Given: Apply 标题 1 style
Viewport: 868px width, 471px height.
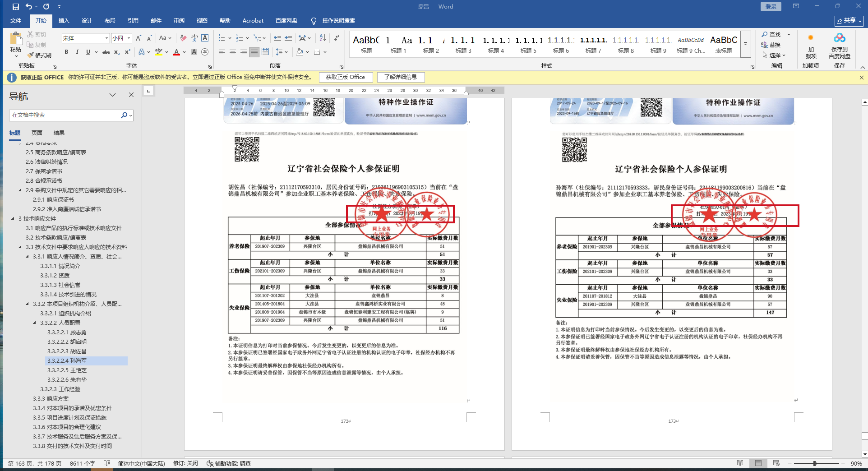Looking at the screenshot, I should click(x=399, y=44).
